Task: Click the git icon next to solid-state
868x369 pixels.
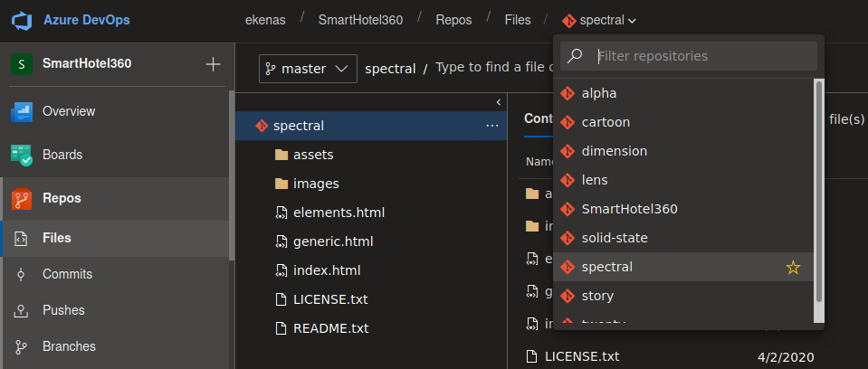Action: point(568,238)
